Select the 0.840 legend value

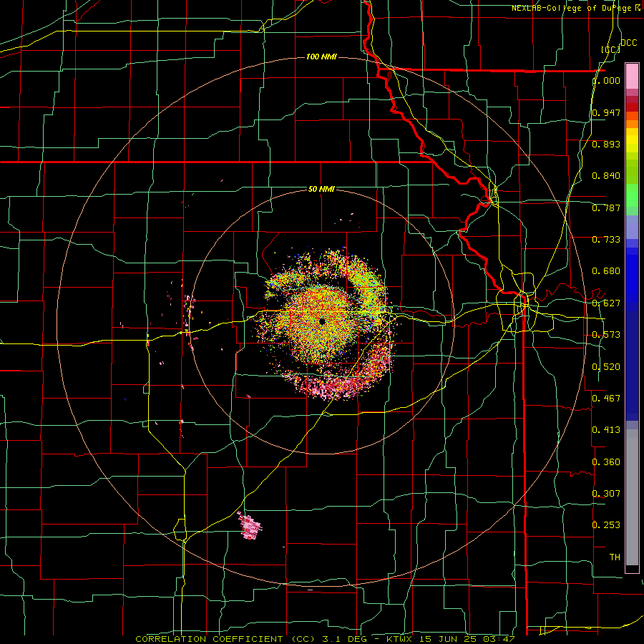606,176
